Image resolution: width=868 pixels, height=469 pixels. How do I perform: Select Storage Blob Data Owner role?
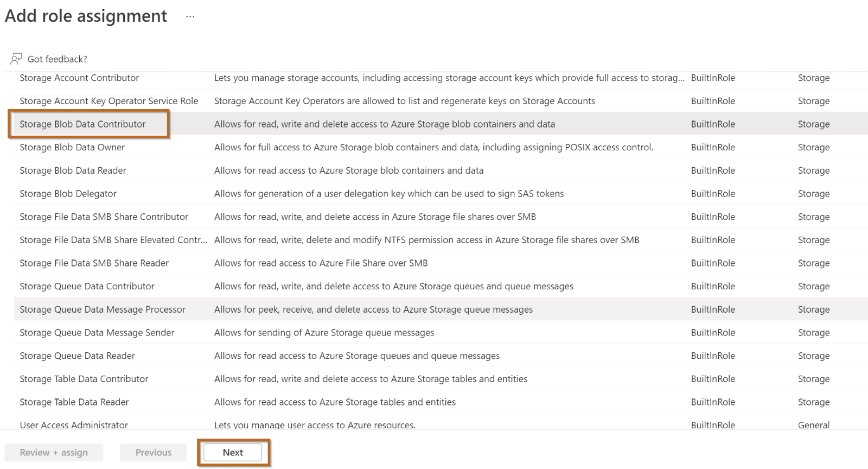point(72,147)
